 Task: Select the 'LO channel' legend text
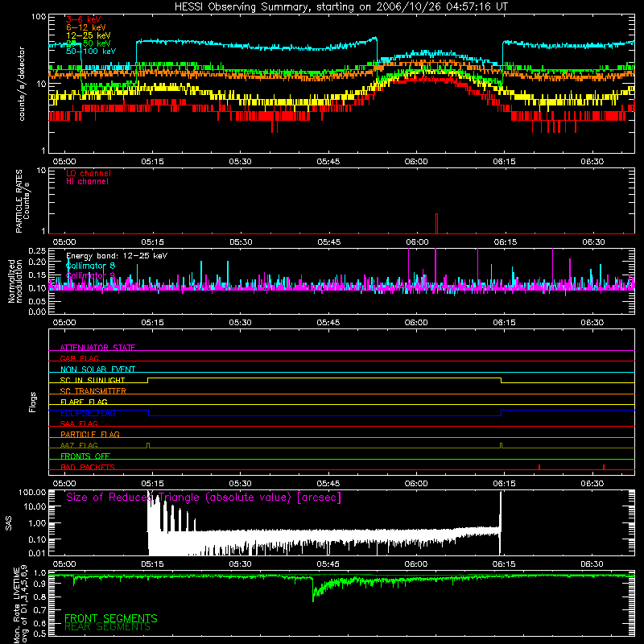point(89,173)
